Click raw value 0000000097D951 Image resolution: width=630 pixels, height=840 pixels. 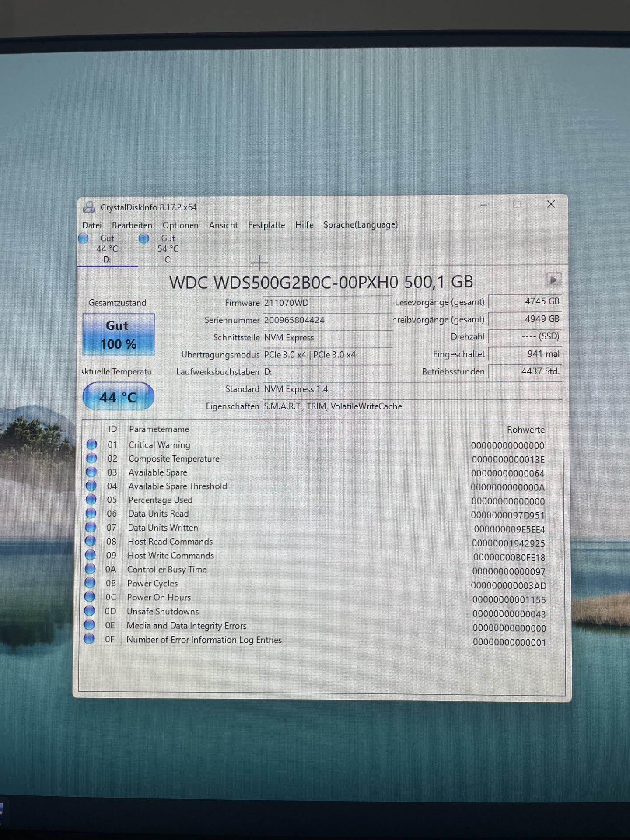[508, 515]
